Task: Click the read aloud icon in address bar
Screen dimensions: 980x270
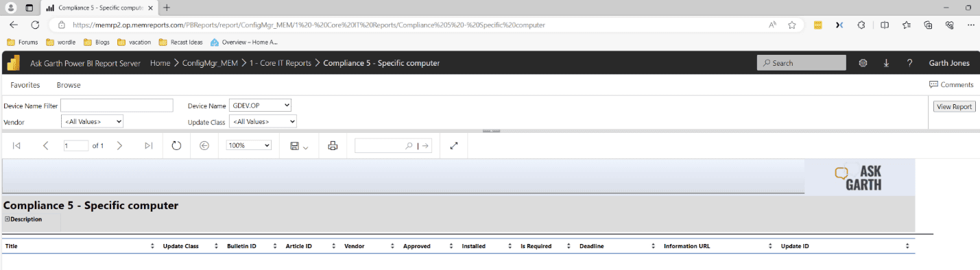Action: pyautogui.click(x=772, y=25)
